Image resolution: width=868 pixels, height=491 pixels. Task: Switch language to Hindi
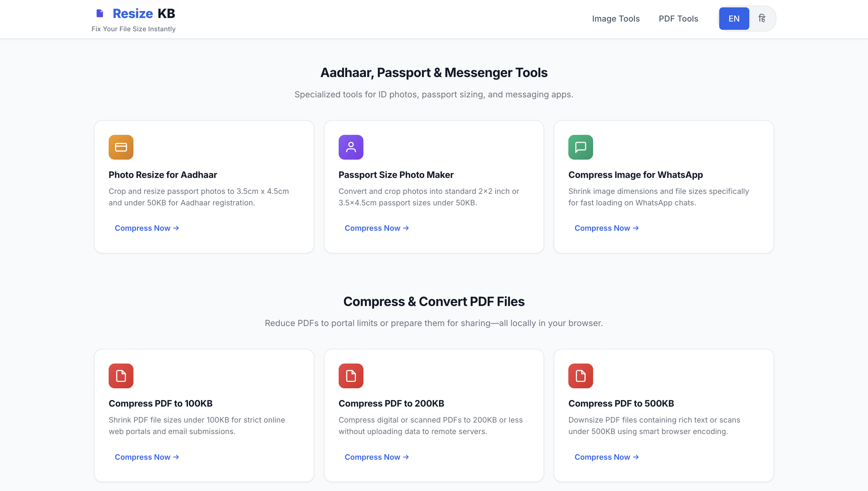(762, 18)
